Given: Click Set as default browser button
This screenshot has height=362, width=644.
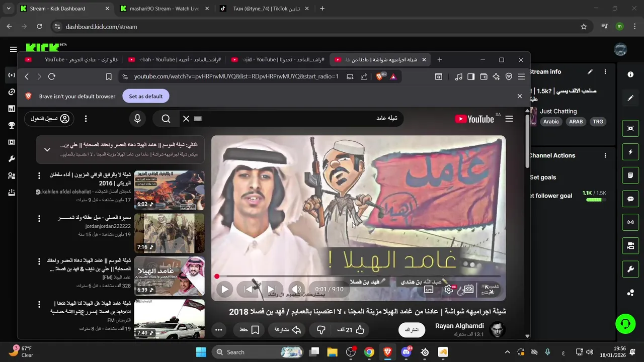Looking at the screenshot, I should click(146, 96).
